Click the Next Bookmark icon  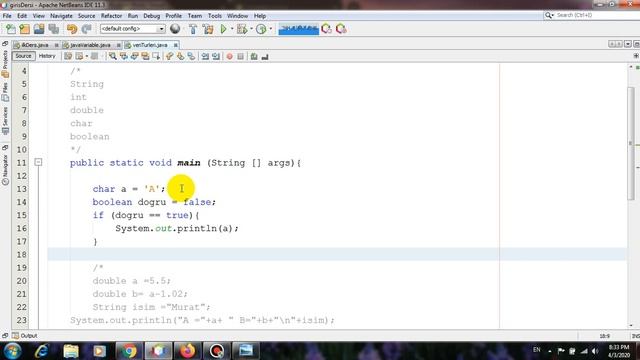(180, 56)
